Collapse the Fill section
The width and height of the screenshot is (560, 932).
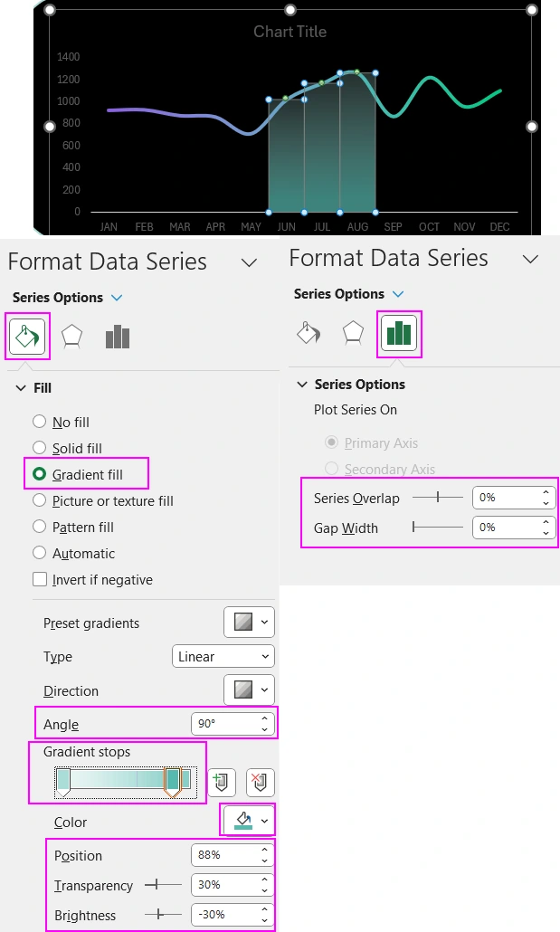(21, 388)
